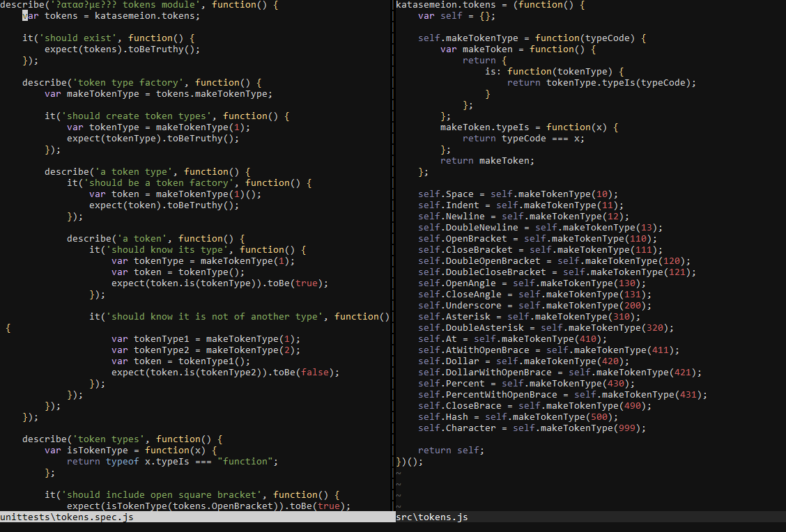786x532 pixels.
Task: Click the self.CloseBracket assignment line
Action: pyautogui.click(x=541, y=249)
